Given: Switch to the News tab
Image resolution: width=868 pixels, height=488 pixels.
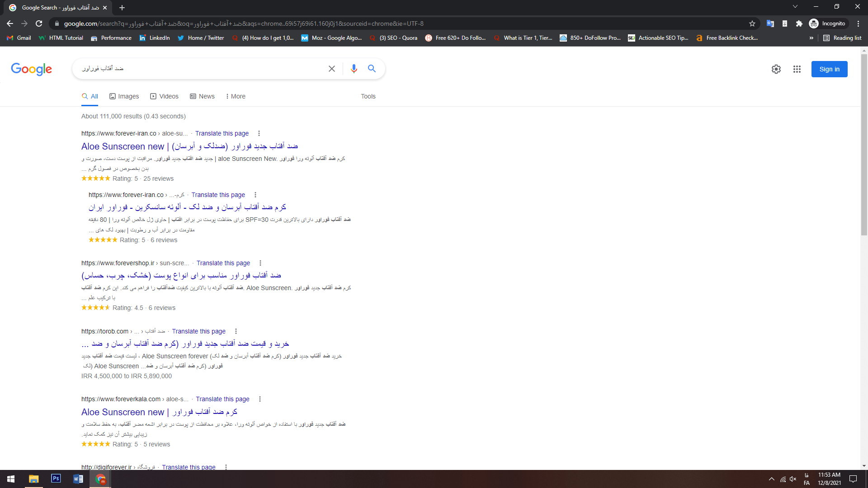Looking at the screenshot, I should pos(202,96).
